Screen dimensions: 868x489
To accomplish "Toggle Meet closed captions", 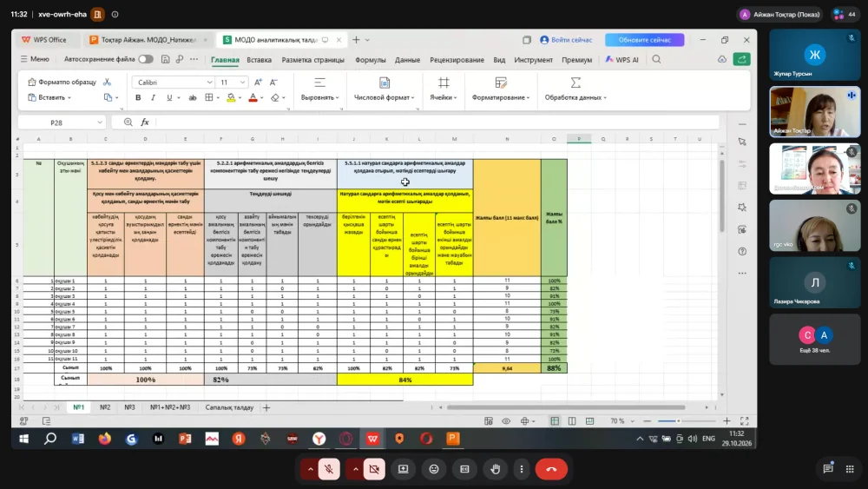I will pyautogui.click(x=464, y=469).
